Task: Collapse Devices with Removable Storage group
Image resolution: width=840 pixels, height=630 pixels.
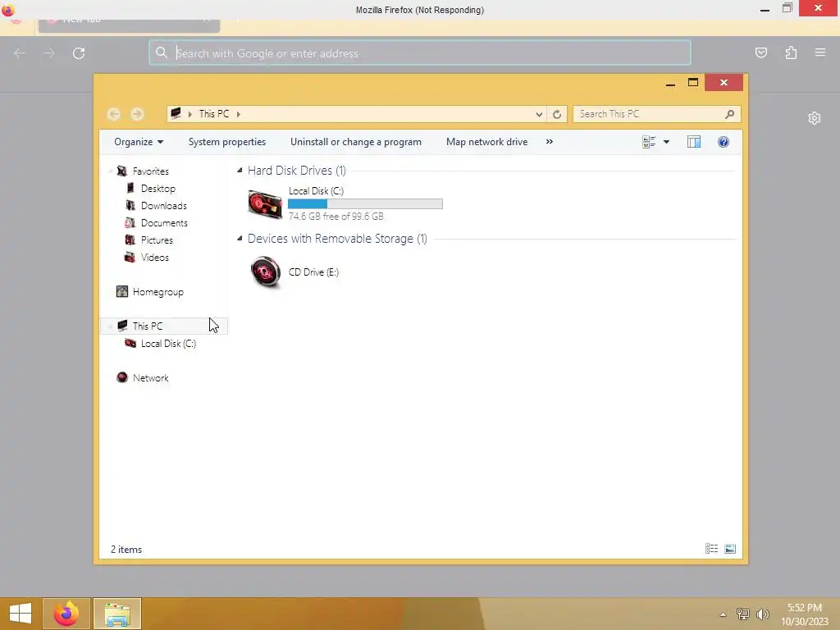Action: tap(240, 239)
